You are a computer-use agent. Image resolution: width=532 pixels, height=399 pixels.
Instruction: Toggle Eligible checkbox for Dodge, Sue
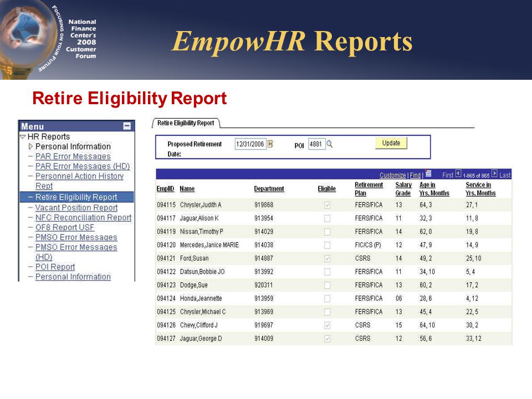pos(327,285)
